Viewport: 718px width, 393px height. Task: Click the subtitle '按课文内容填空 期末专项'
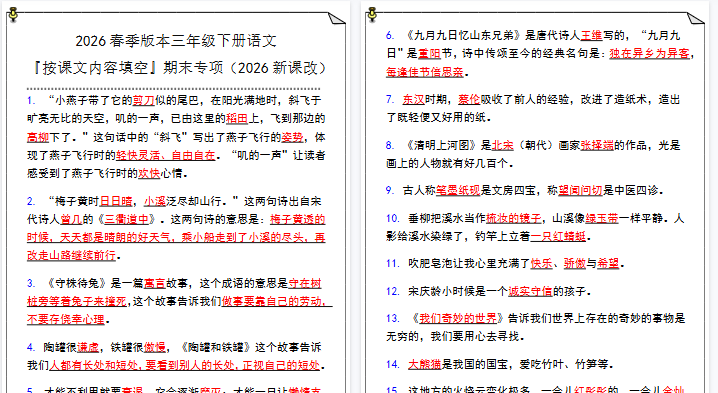point(180,68)
